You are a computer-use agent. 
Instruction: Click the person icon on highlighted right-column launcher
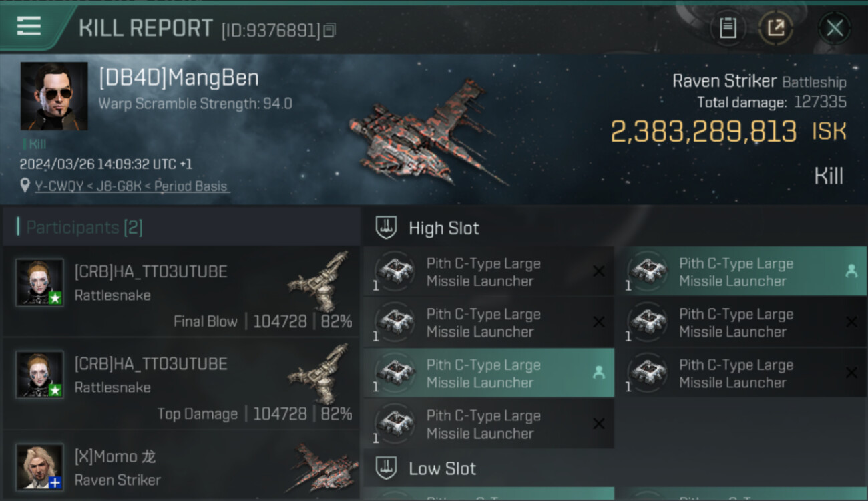point(851,271)
